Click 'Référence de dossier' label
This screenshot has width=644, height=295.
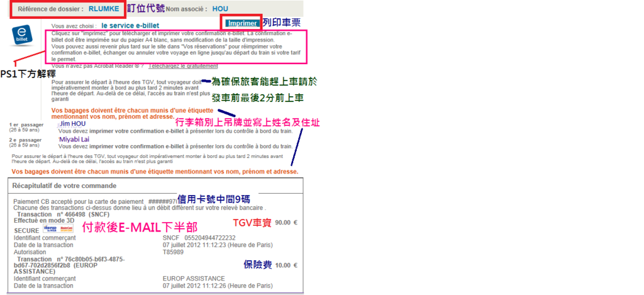tap(50, 9)
